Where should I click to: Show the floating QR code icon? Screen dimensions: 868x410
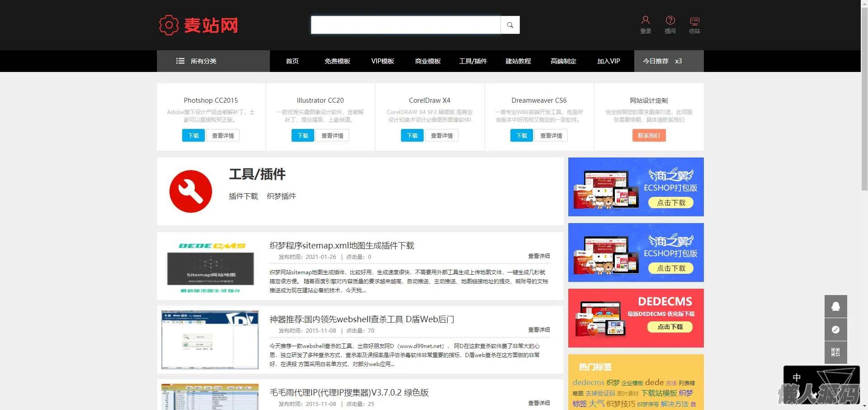coord(835,353)
